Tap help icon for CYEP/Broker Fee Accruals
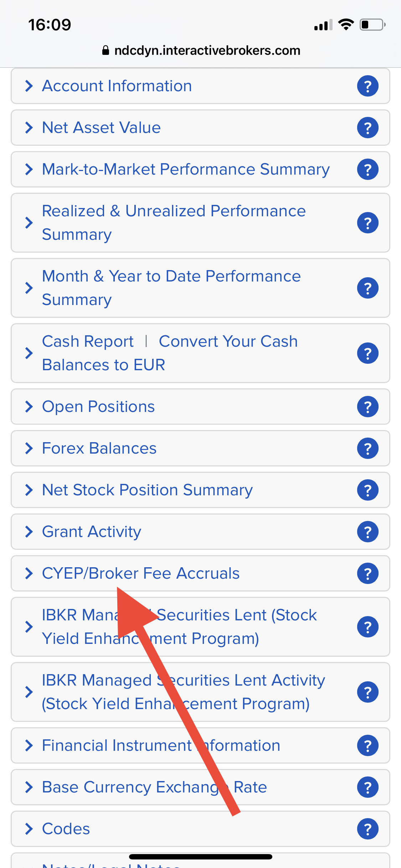401x868 pixels. click(367, 573)
